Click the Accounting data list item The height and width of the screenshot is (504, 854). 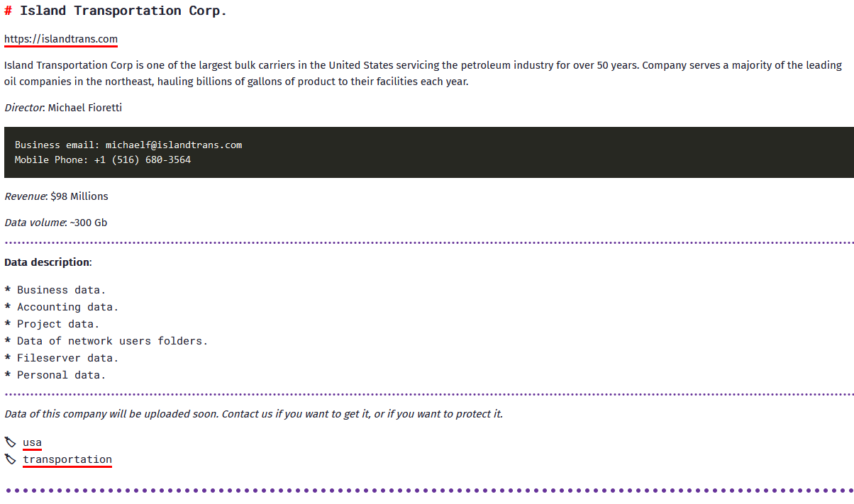(x=67, y=307)
